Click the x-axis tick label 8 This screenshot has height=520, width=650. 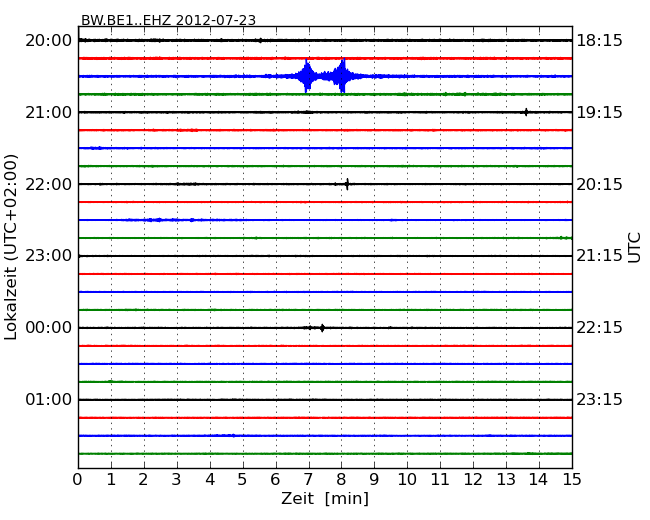pyautogui.click(x=341, y=479)
